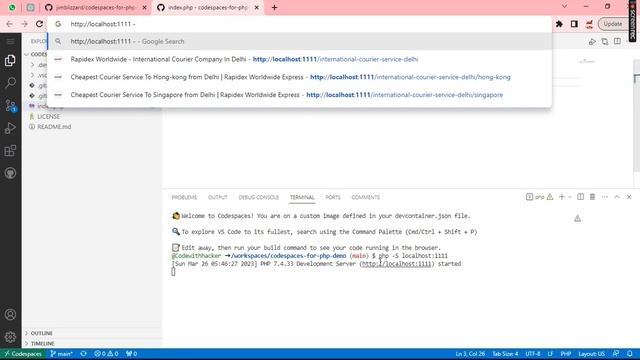The width and height of the screenshot is (640, 360).
Task: Choose the Hong-kong courier suggestion
Action: coord(299,77)
